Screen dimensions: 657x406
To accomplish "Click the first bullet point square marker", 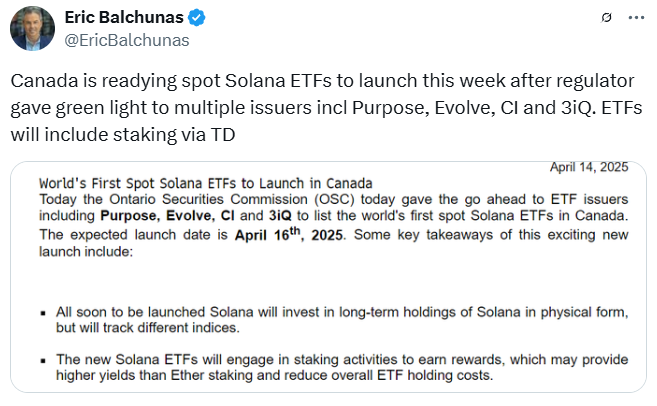I will pos(41,314).
